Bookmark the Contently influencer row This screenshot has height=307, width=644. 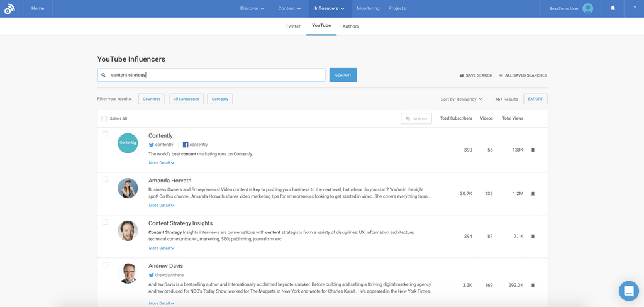533,150
